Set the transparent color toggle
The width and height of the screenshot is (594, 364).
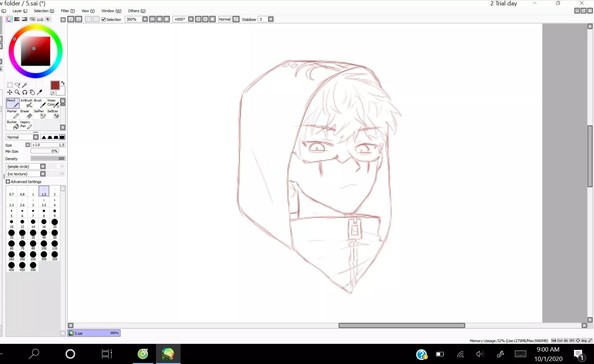click(x=53, y=93)
